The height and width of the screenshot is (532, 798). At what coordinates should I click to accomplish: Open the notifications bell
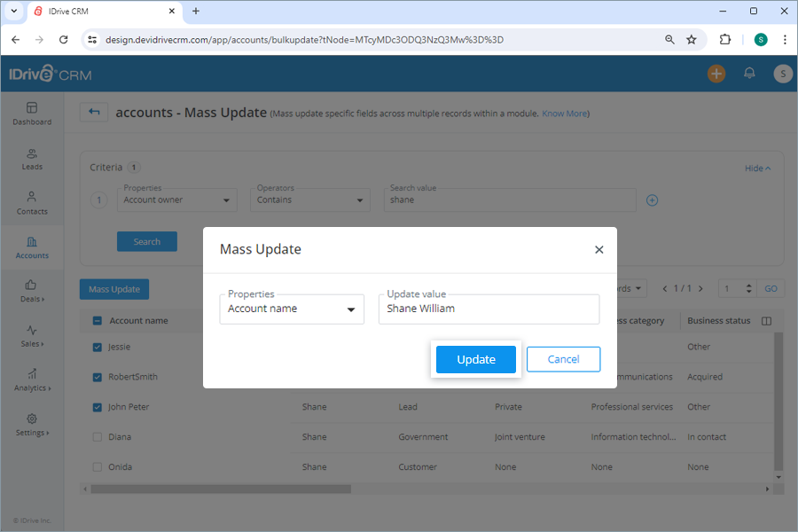click(749, 74)
